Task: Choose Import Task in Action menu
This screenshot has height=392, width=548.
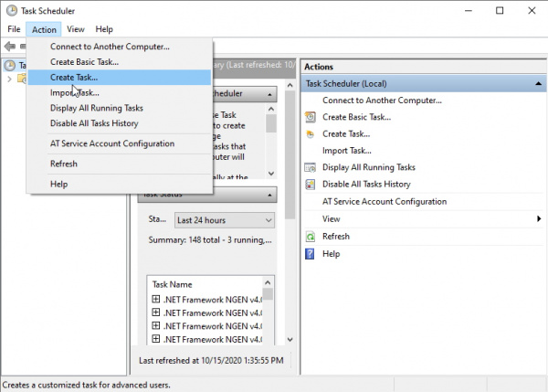Action: 120,92
